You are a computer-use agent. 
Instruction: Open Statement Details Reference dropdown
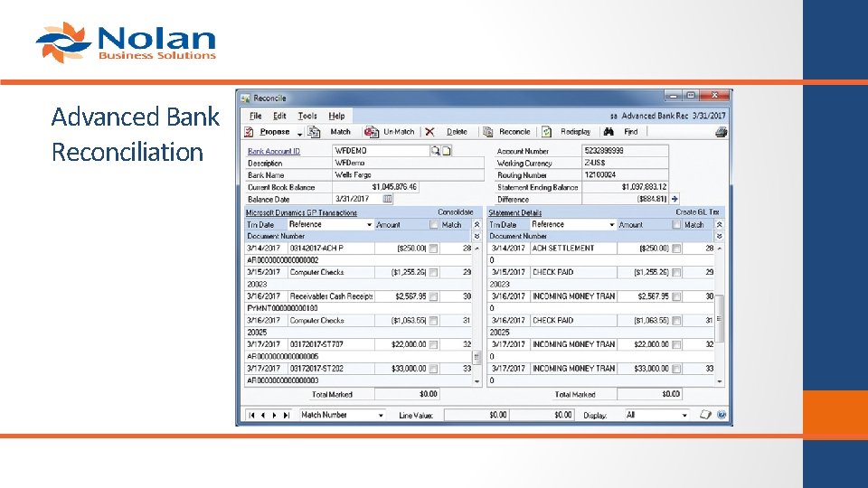coord(612,225)
